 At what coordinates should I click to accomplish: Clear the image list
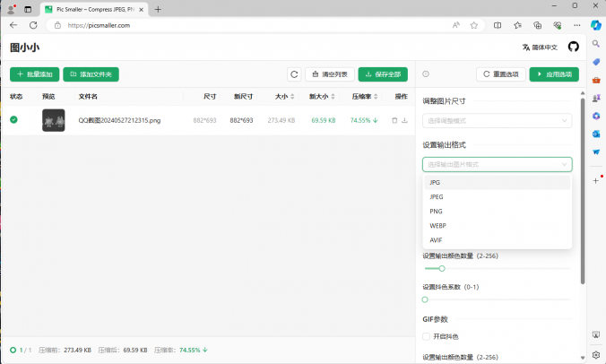(x=330, y=74)
